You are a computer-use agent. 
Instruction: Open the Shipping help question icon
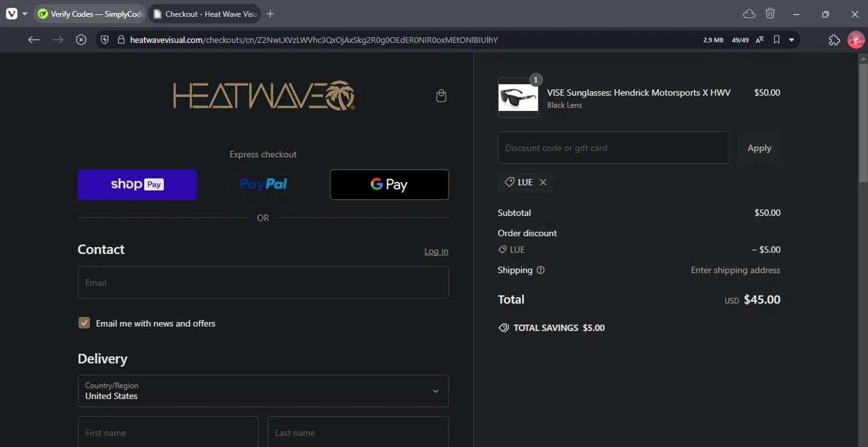click(540, 270)
